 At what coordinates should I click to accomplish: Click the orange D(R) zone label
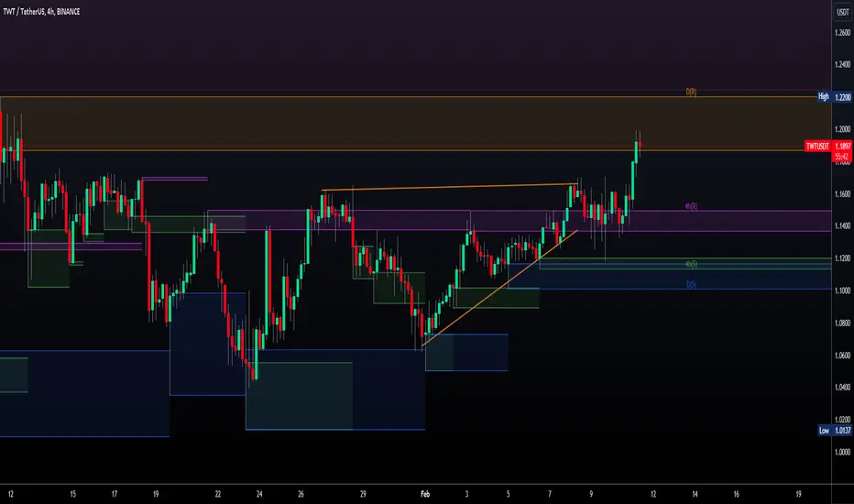[691, 92]
